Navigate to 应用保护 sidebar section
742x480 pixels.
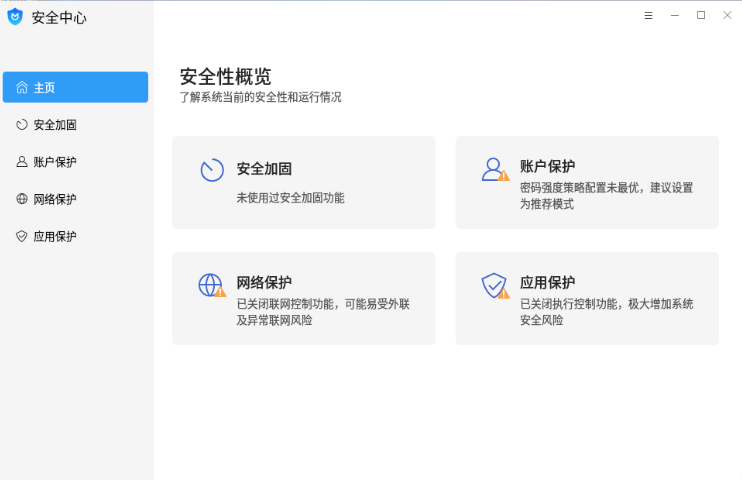(x=75, y=236)
